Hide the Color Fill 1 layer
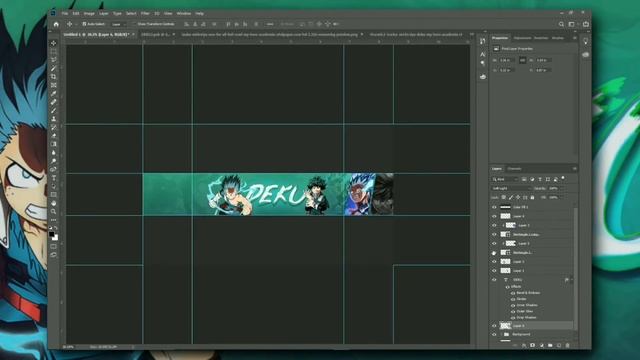 click(494, 207)
